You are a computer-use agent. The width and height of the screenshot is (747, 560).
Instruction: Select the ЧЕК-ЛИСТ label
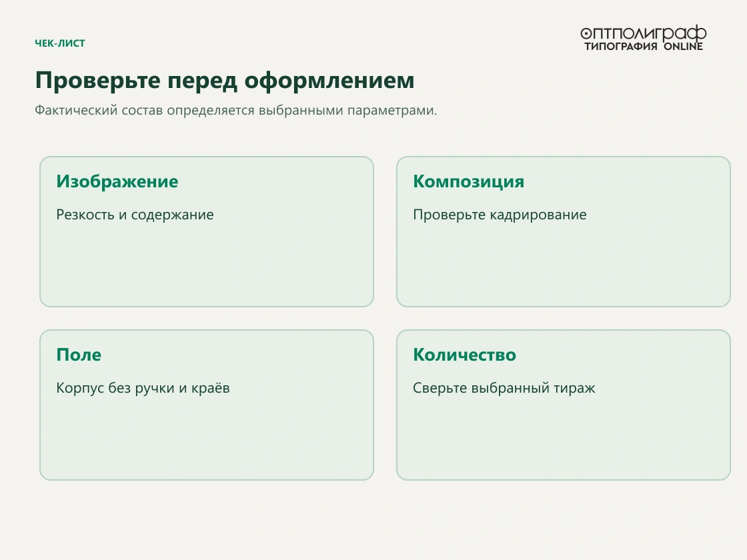tap(60, 43)
